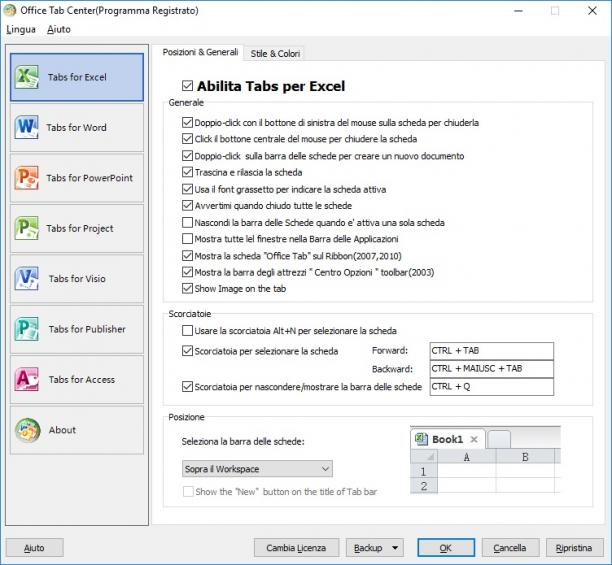The image size is (612, 565).
Task: Click the Project icon in sidebar
Action: [27, 228]
